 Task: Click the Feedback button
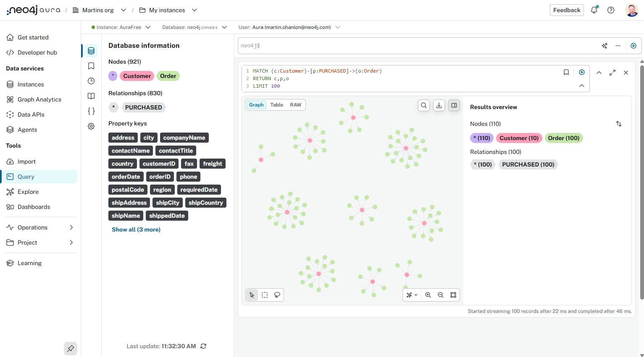pos(567,10)
